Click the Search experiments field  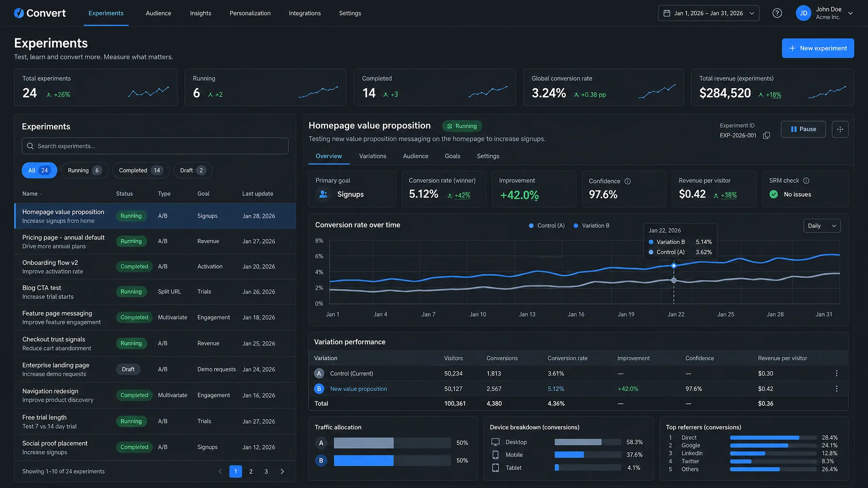[x=155, y=146]
